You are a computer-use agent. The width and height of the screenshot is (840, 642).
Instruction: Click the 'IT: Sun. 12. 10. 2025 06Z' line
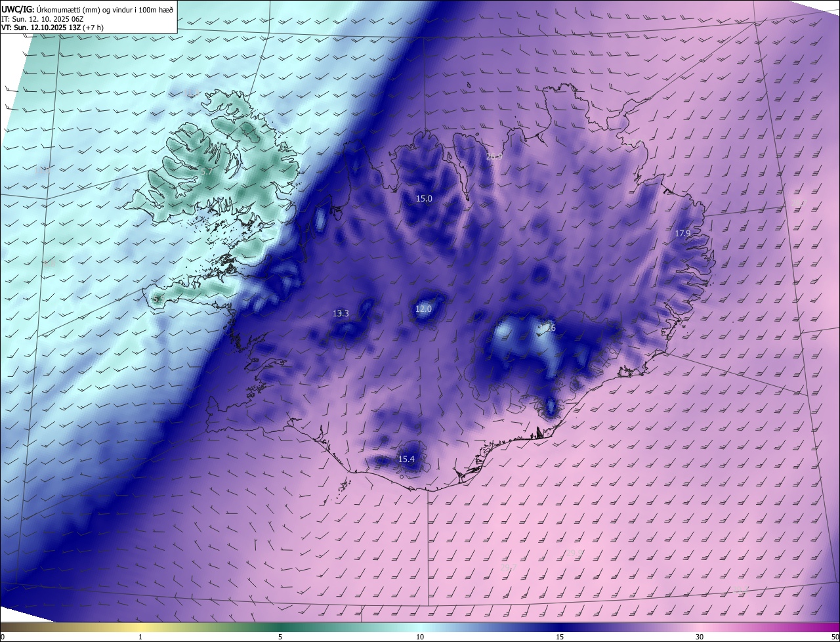point(43,18)
